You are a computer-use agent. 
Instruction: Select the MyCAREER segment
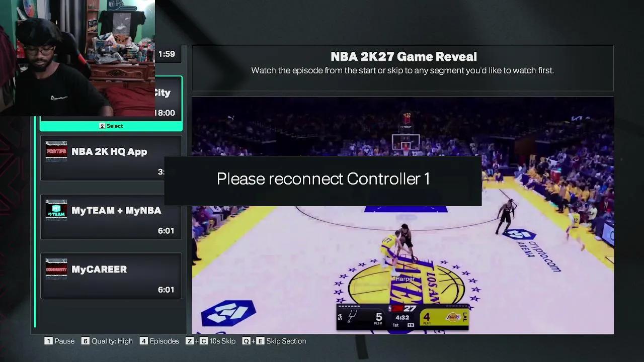[x=111, y=276]
